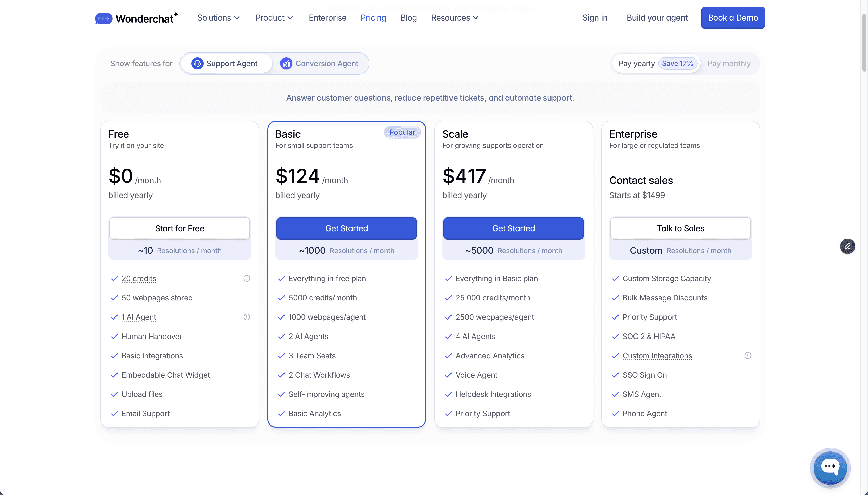Viewport: 868px width, 495px height.
Task: Click info icon beside Custom Integrations
Action: coord(748,355)
